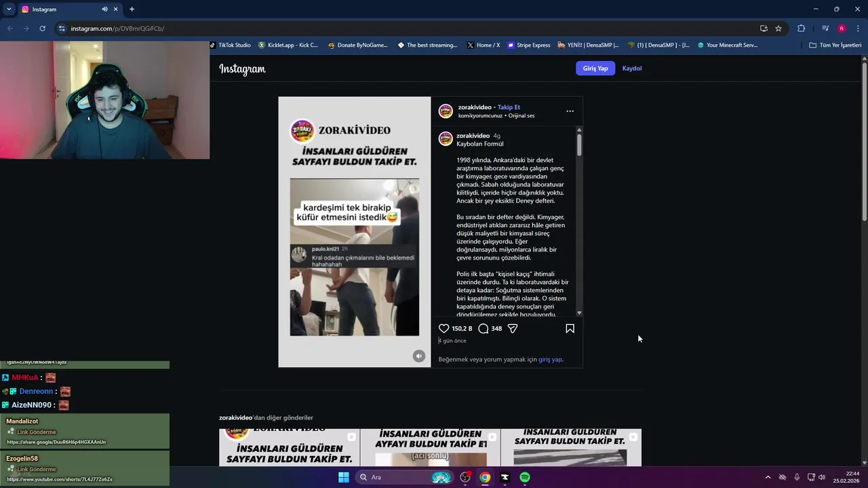This screenshot has width=868, height=488.
Task: Open Your Minecraft Serv bookmark
Action: [x=728, y=45]
